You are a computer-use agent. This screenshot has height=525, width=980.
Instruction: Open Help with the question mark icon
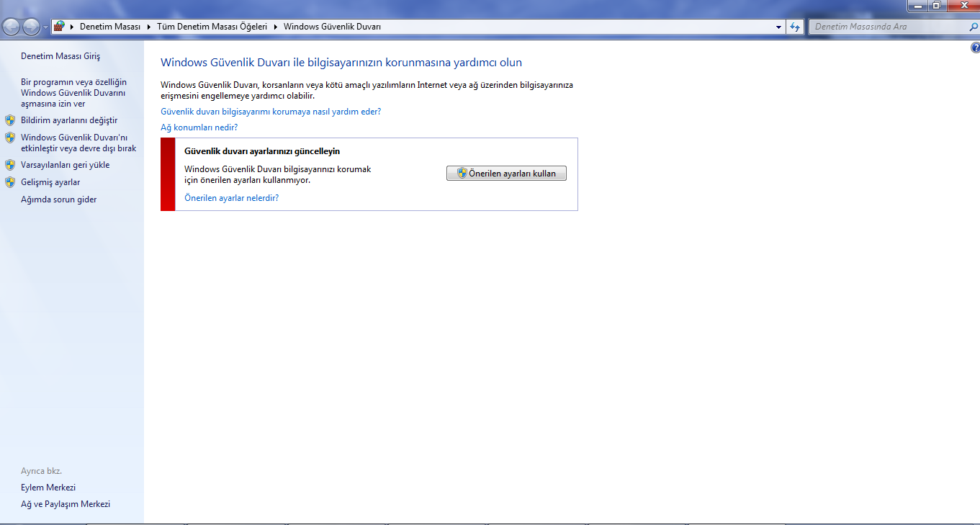click(x=975, y=48)
